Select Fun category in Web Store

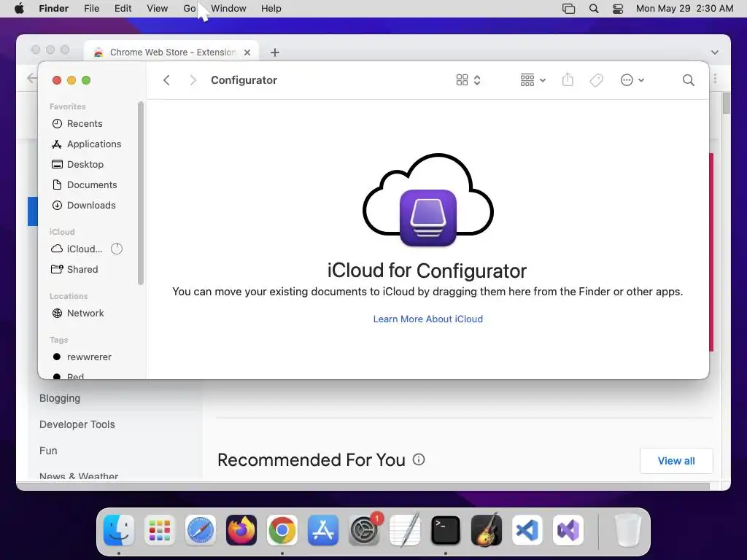pyautogui.click(x=48, y=451)
